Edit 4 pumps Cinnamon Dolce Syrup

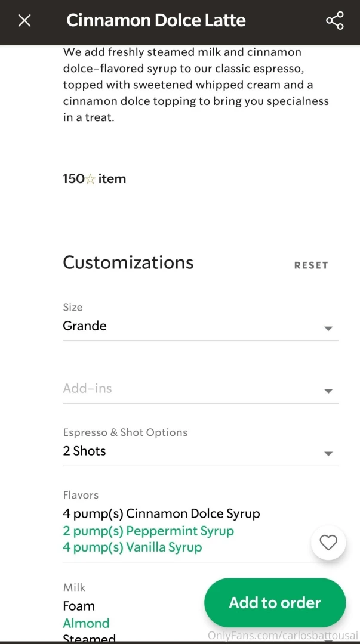pyautogui.click(x=161, y=513)
